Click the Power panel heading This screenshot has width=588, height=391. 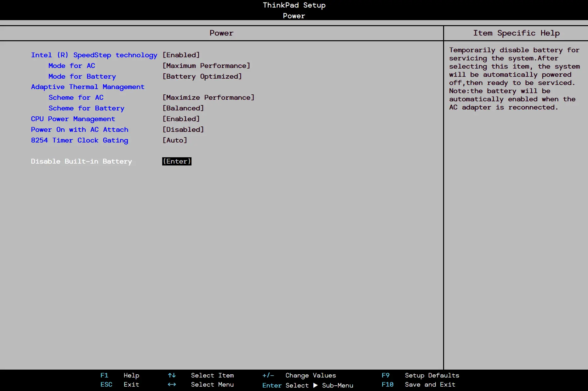[x=221, y=33]
